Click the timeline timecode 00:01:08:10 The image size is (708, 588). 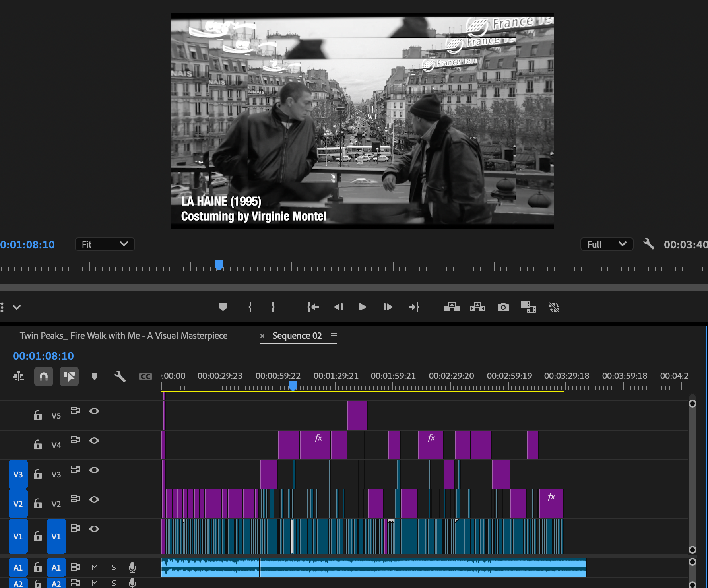[x=43, y=356]
